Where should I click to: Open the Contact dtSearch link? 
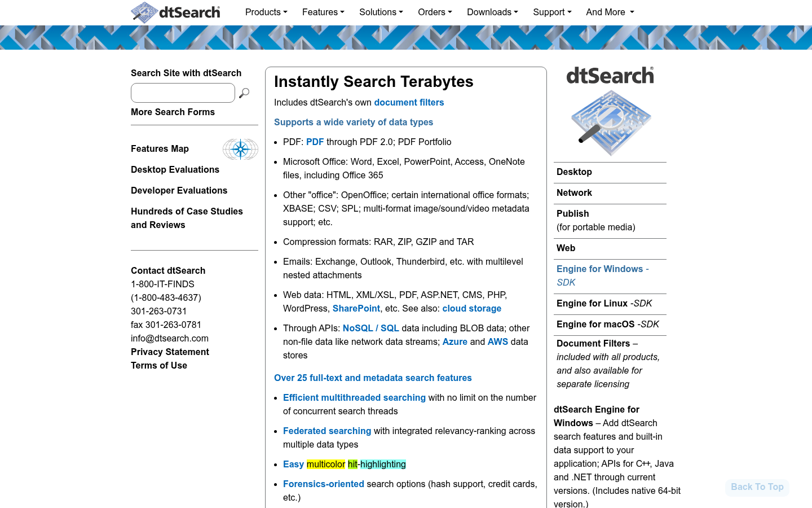click(168, 270)
